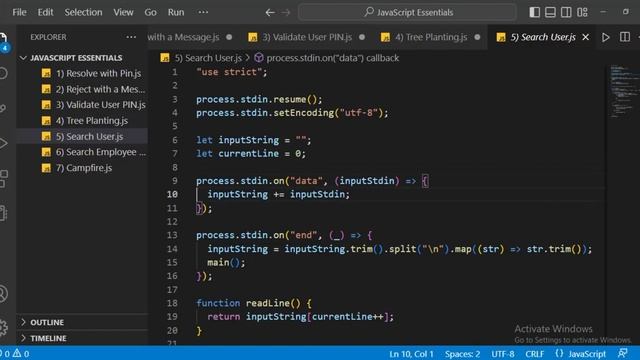Screen dimensions: 640x360
Task: Change indentation via Spaces: 2
Action: pyautogui.click(x=462, y=353)
